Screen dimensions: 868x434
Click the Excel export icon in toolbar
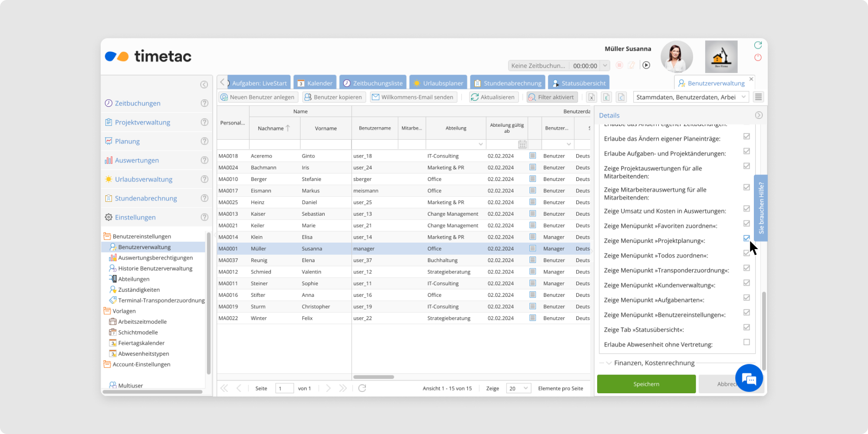[592, 97]
